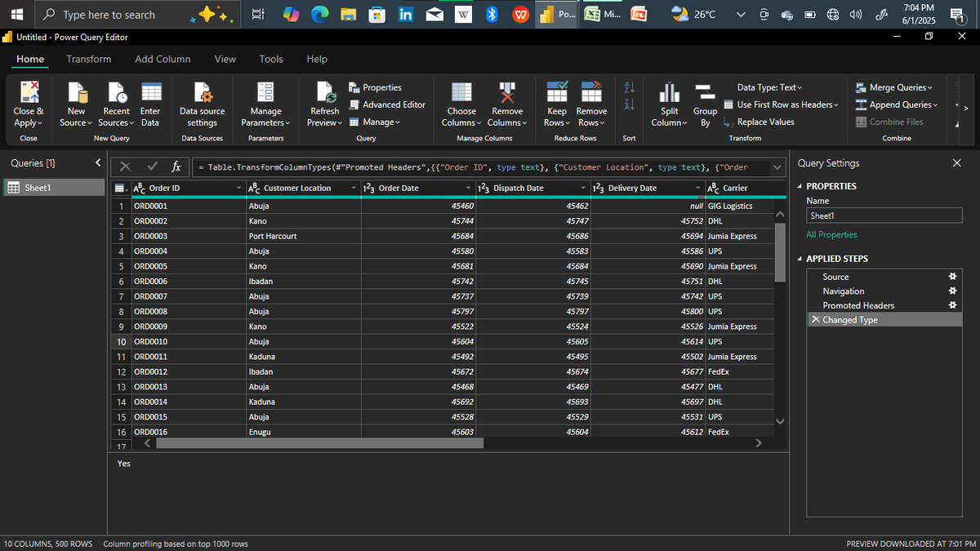The width and height of the screenshot is (980, 551).
Task: Open the View tab
Action: point(225,59)
